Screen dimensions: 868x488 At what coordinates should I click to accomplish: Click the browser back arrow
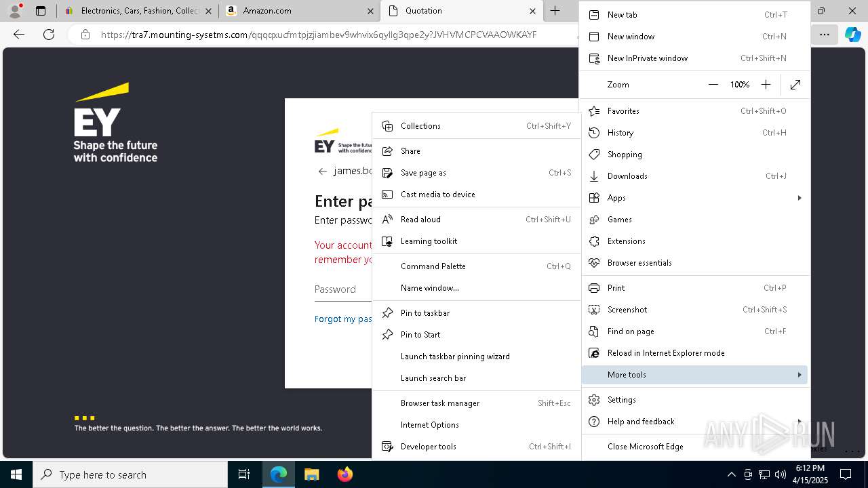click(19, 35)
